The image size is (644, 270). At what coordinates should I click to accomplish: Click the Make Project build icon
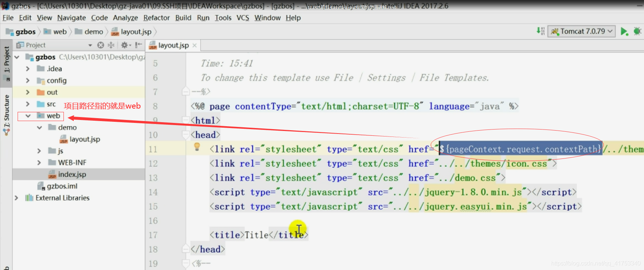(x=541, y=31)
